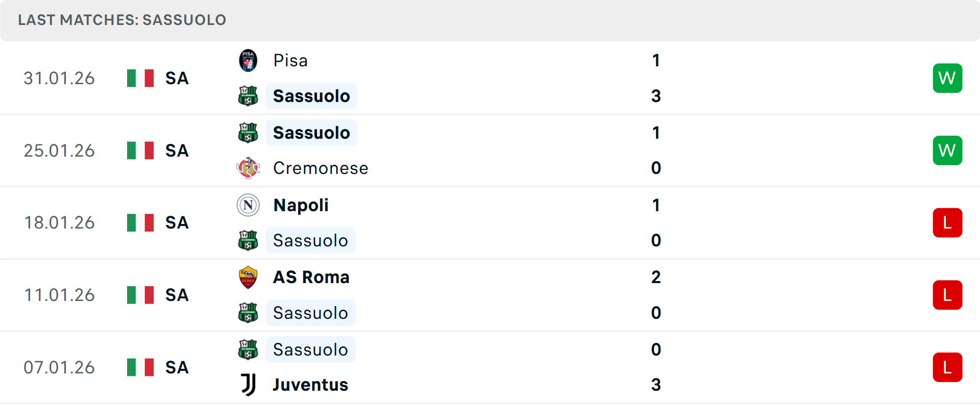This screenshot has height=404, width=980.
Task: Click Italy flag on the 31.01.26 row
Action: point(140,78)
